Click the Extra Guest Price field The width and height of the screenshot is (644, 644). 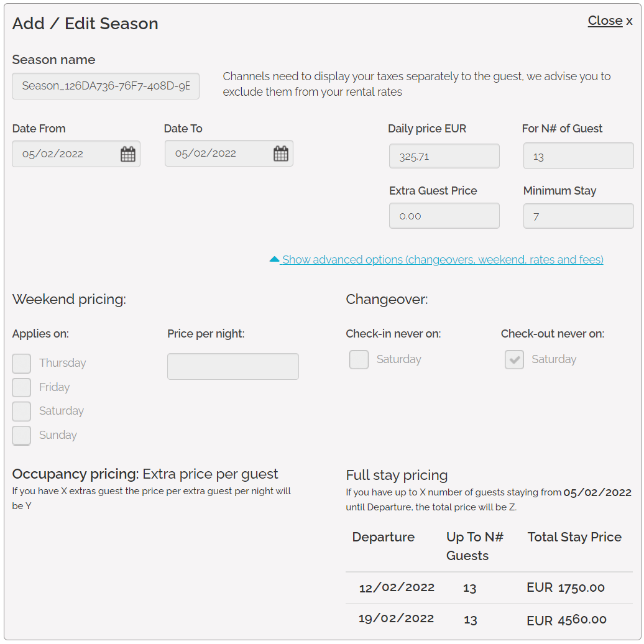444,216
